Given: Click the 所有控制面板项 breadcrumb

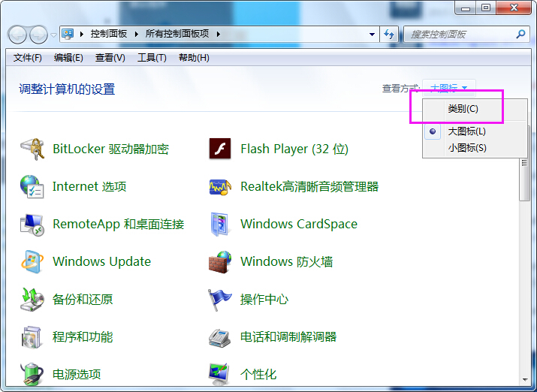Looking at the screenshot, I should click(177, 34).
